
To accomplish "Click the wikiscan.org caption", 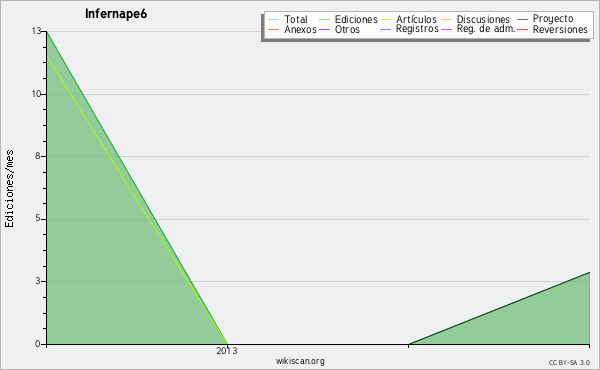I will click(x=300, y=361).
